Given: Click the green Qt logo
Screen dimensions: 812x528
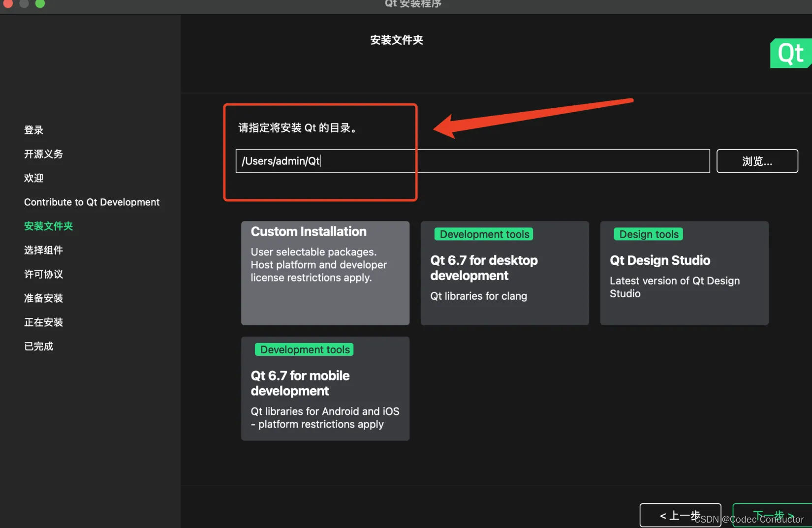Looking at the screenshot, I should [791, 53].
